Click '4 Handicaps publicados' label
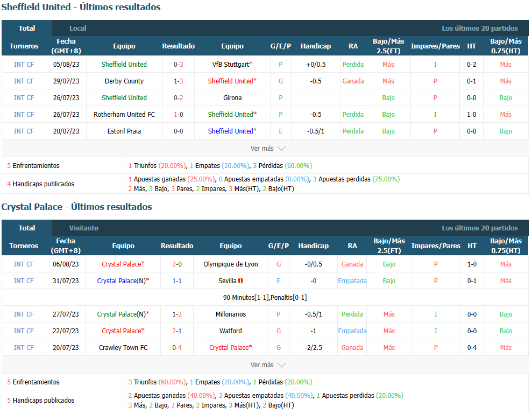 pyautogui.click(x=41, y=184)
